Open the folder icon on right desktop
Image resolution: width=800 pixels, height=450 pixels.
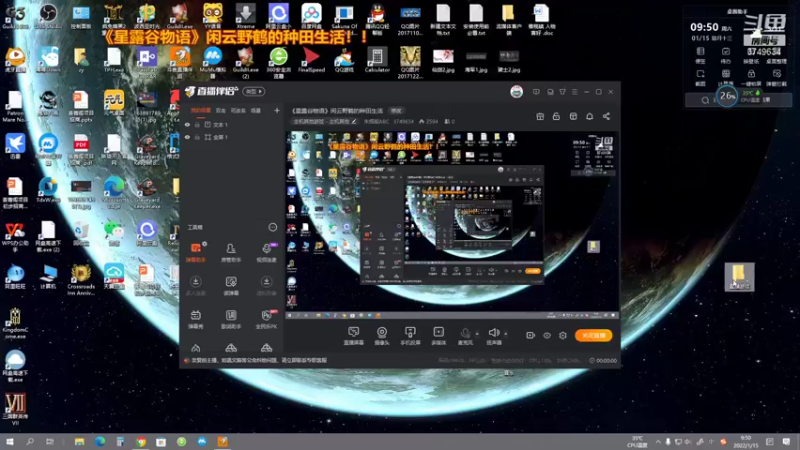pyautogui.click(x=739, y=277)
